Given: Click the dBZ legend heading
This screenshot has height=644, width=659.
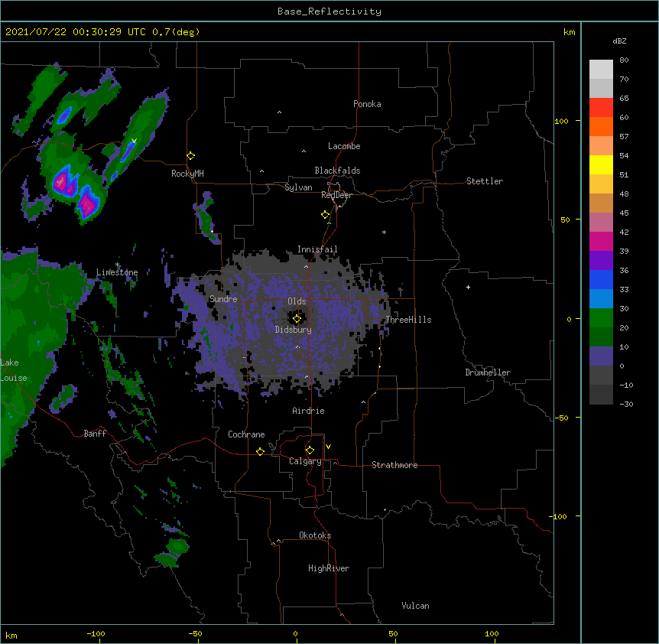Looking at the screenshot, I should 619,41.
